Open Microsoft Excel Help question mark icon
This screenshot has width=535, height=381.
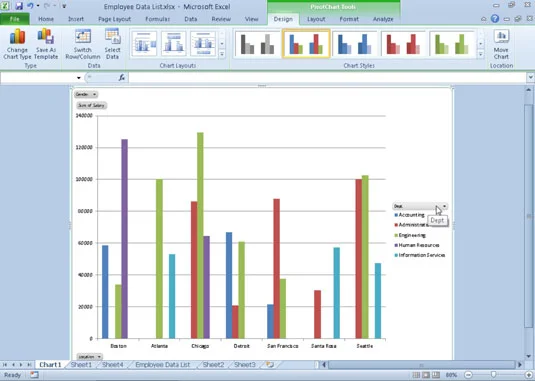pyautogui.click(x=495, y=19)
